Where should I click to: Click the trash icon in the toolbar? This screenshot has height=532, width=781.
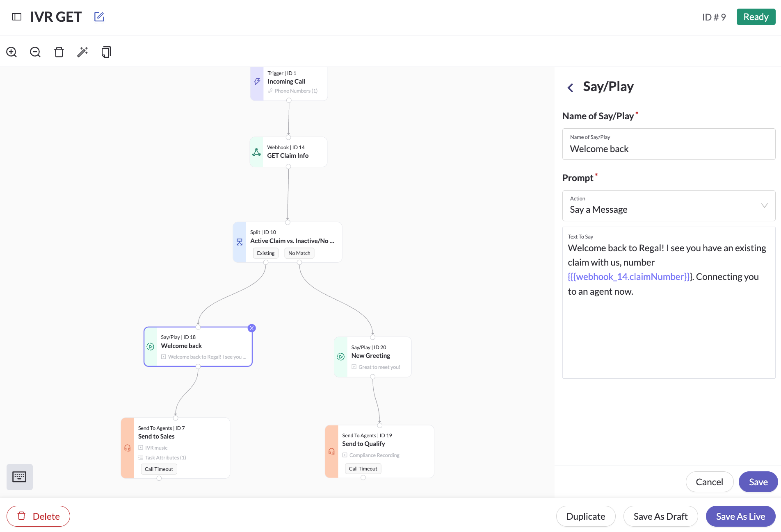tap(59, 52)
